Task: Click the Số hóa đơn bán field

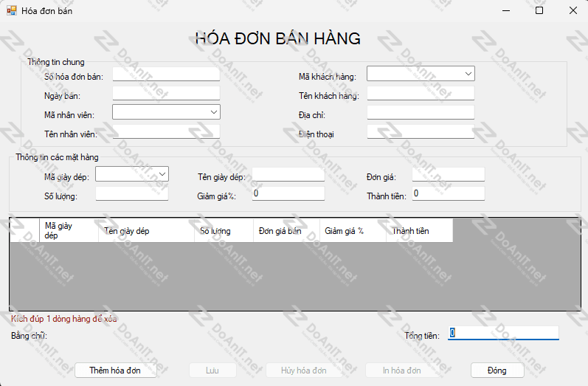Action: tap(166, 74)
